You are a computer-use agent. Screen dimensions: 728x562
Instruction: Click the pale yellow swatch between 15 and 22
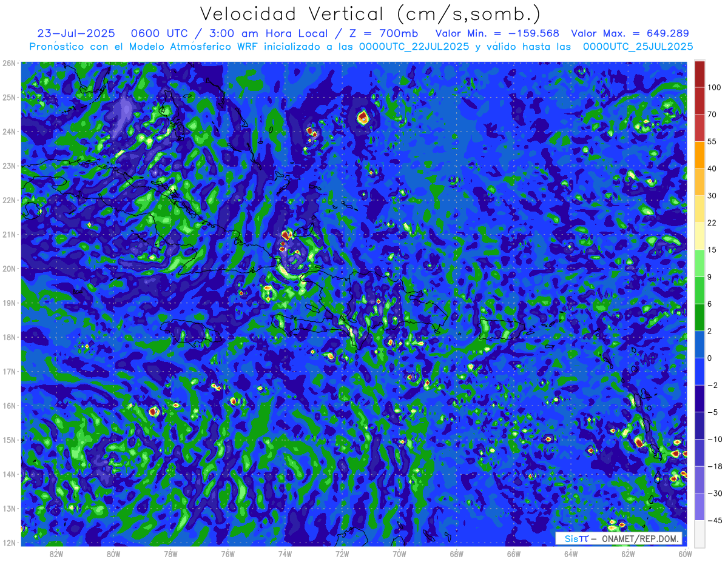[x=699, y=235]
